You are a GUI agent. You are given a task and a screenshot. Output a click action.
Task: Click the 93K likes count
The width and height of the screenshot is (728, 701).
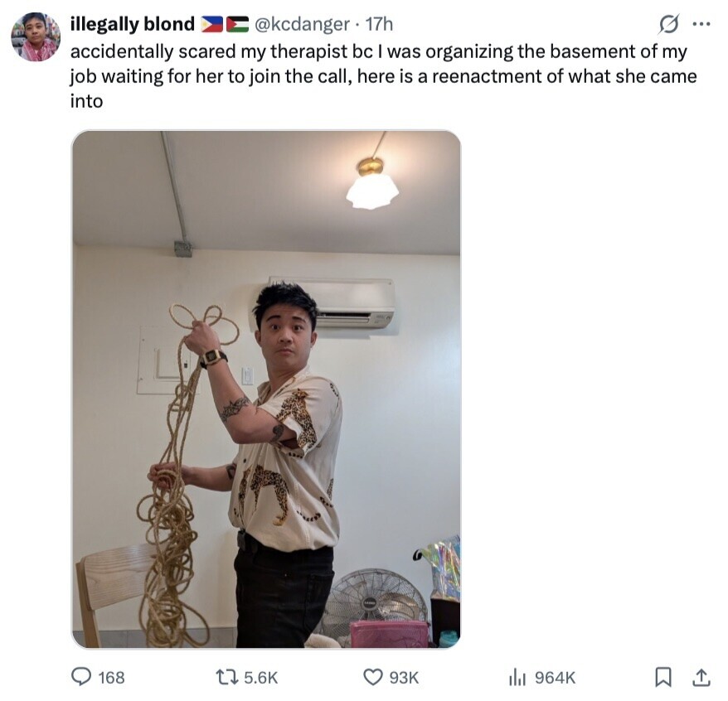[x=404, y=678]
